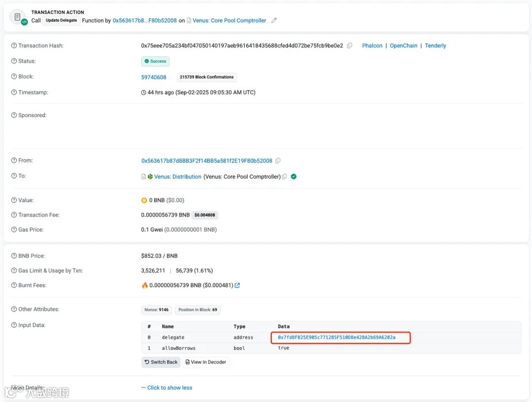
Task: Copy the From address using its copy icon
Action: pyautogui.click(x=278, y=161)
